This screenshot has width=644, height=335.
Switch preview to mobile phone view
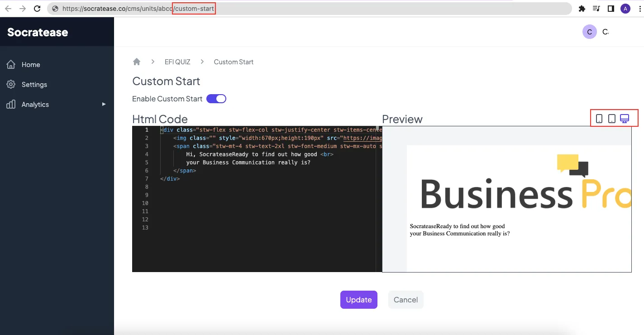(x=599, y=119)
